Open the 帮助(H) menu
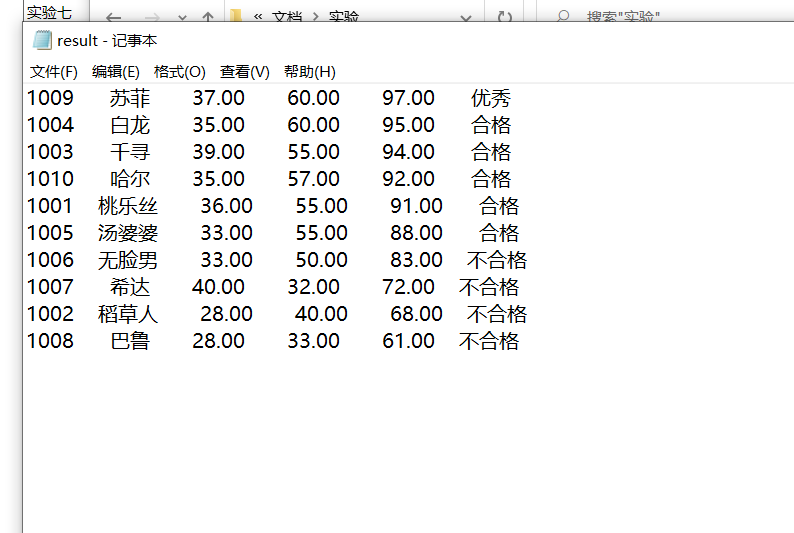794x533 pixels. coord(309,72)
